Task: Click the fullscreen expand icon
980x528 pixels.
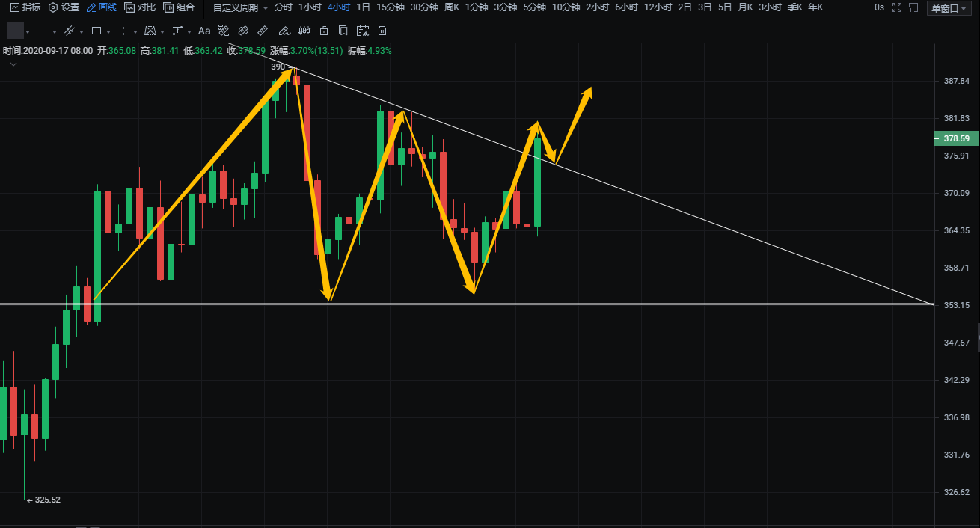Action: [x=897, y=7]
